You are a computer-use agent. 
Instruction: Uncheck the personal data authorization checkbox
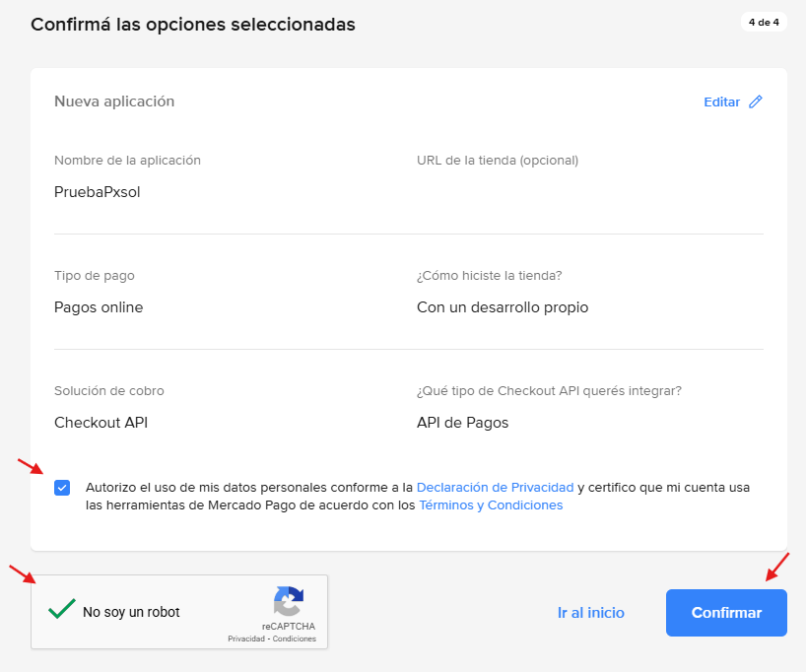(62, 488)
